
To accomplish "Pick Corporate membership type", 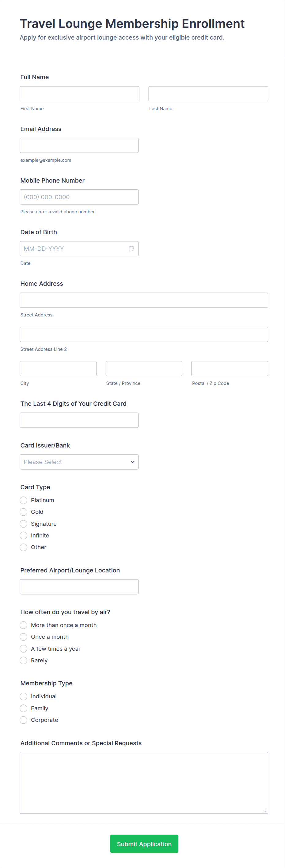I will click(24, 720).
